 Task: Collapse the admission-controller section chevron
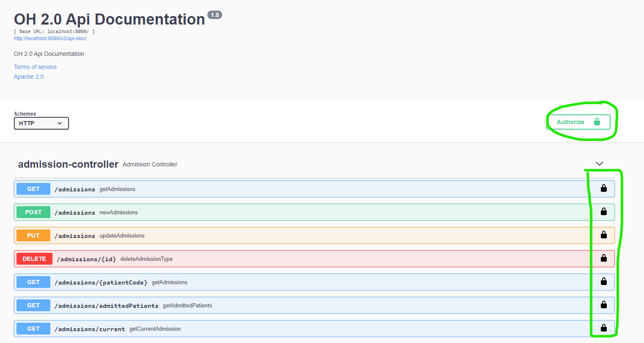coord(599,163)
